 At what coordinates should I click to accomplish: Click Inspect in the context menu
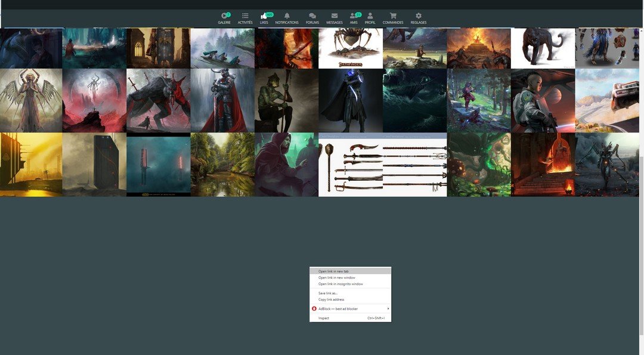coord(324,318)
